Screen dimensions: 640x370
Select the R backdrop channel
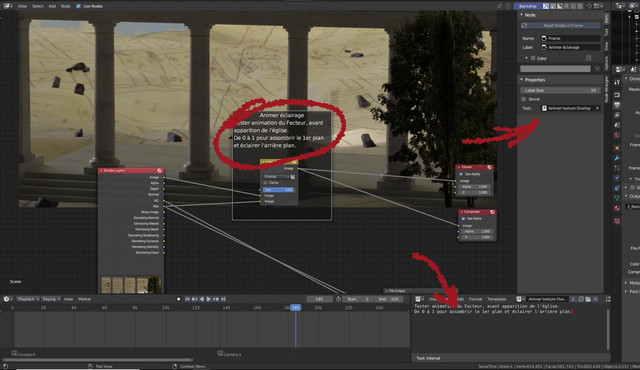[x=567, y=6]
